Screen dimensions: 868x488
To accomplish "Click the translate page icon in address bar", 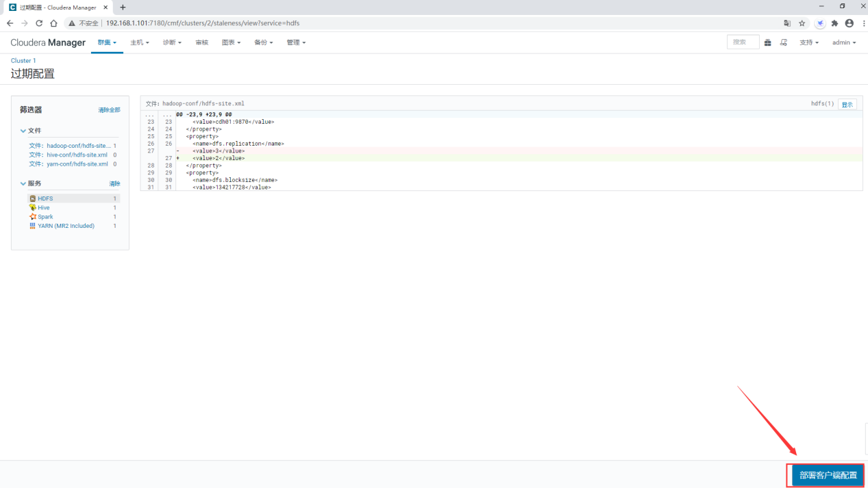I will tap(787, 23).
